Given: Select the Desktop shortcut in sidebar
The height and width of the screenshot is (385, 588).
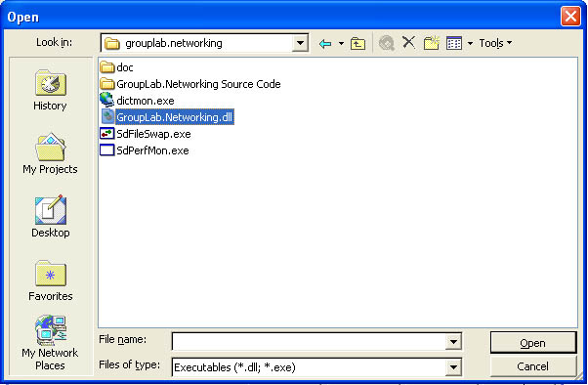Looking at the screenshot, I should [50, 217].
